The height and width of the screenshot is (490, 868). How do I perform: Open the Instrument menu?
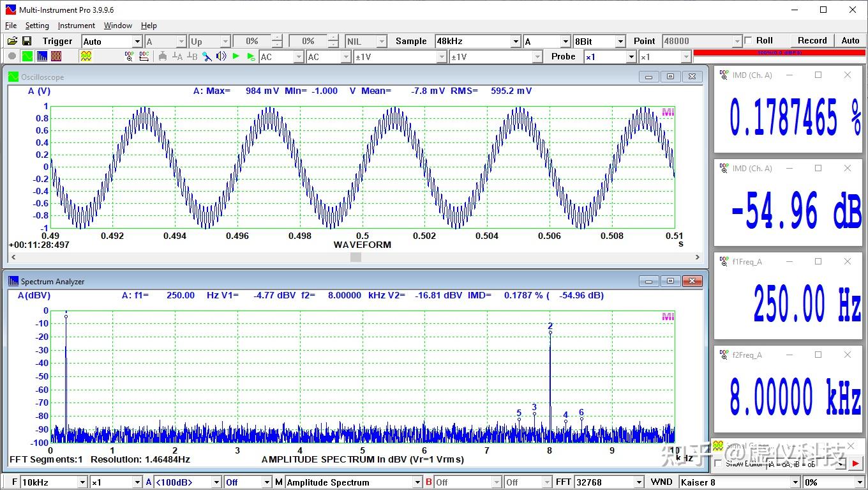pos(76,26)
